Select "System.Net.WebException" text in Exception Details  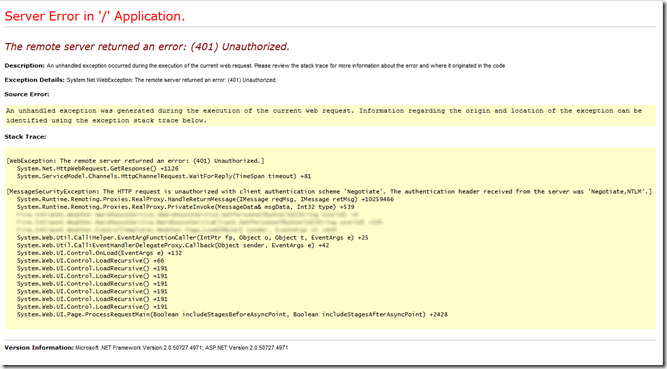(100, 80)
